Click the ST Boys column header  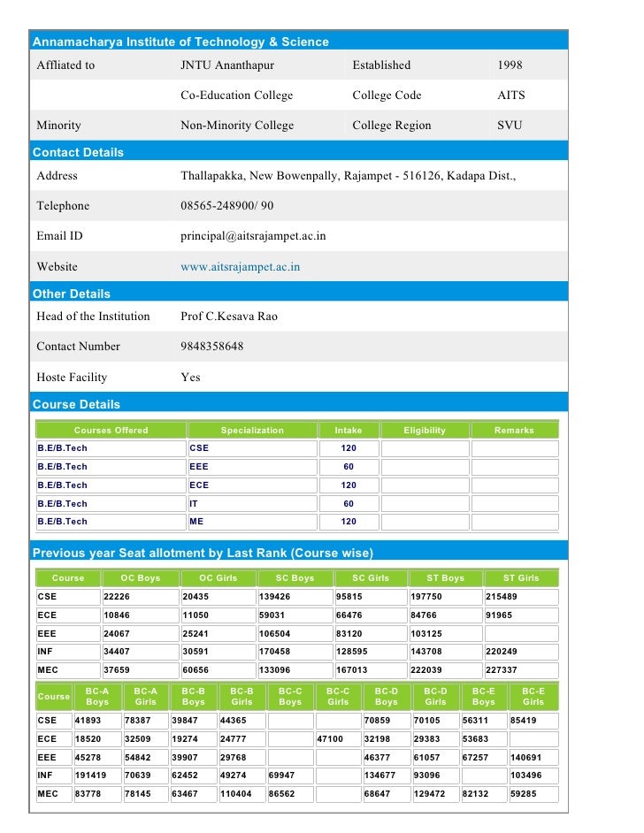pyautogui.click(x=446, y=578)
